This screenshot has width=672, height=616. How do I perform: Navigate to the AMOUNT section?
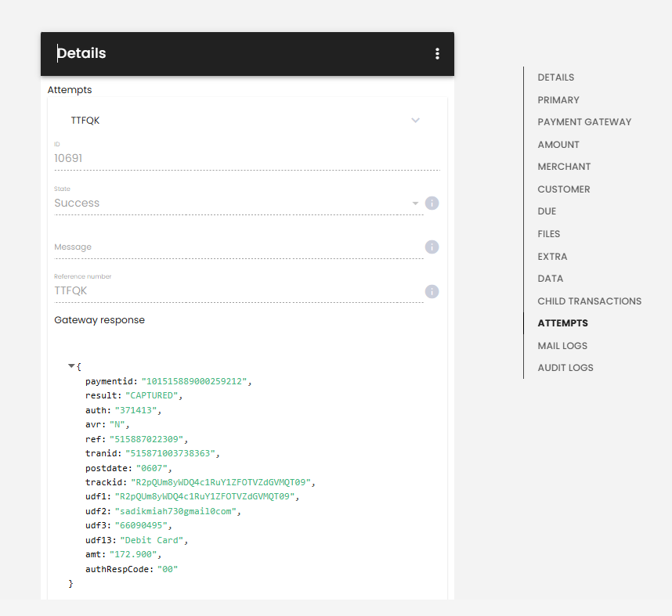click(x=558, y=145)
